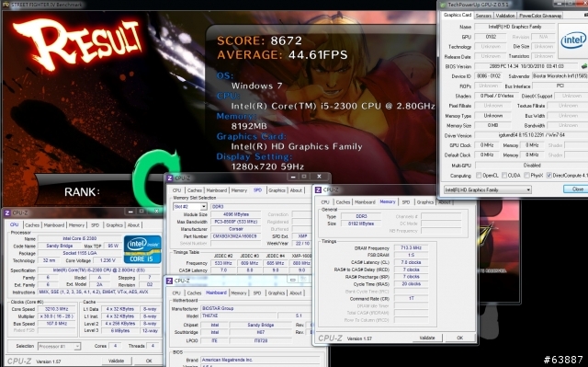Select the SPD tab in the Memory CPU-Z window
588x367 pixels.
[x=406, y=201]
